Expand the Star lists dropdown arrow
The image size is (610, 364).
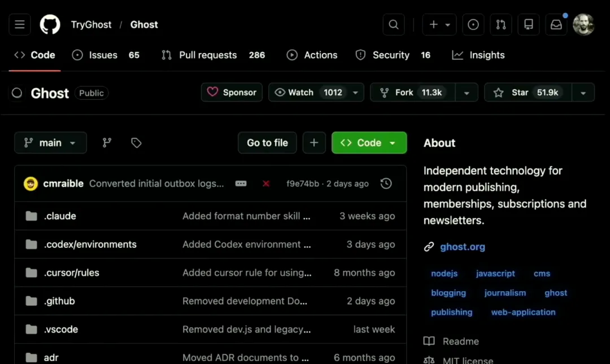(x=583, y=93)
